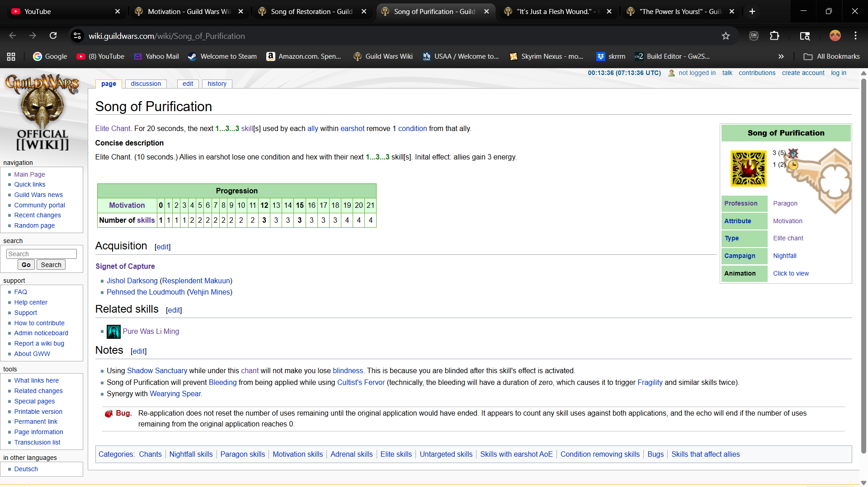Bookmark this page with the star icon
The height and width of the screenshot is (487, 868).
coord(726,36)
